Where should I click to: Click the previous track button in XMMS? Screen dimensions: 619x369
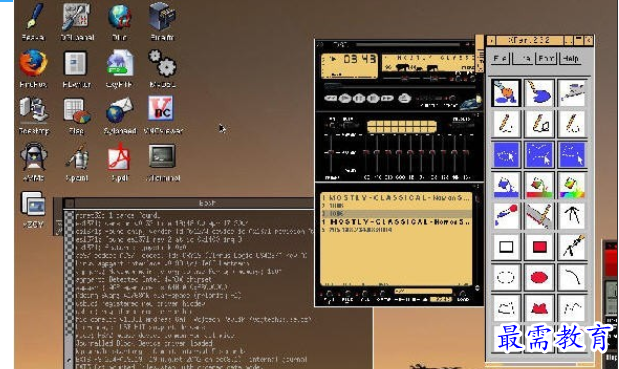[331, 98]
